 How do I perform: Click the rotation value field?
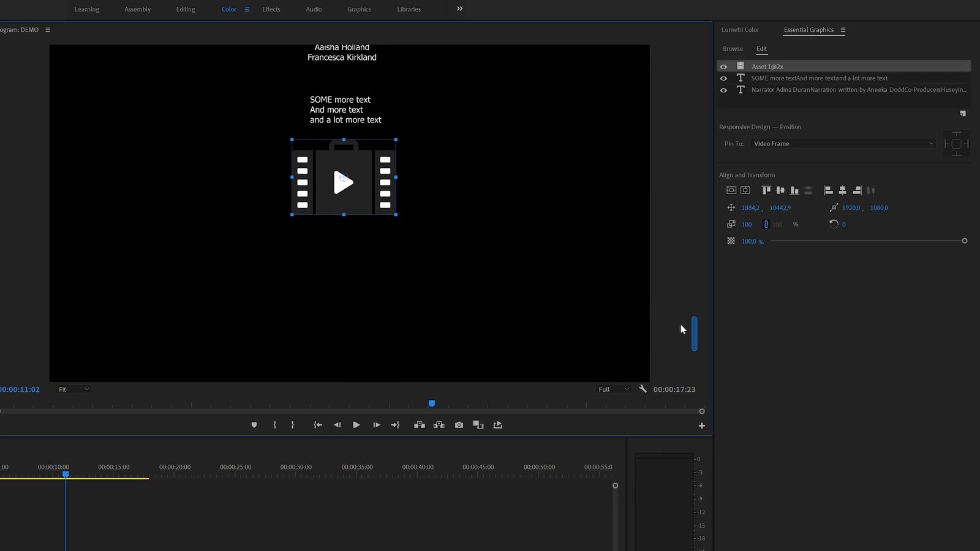point(843,225)
